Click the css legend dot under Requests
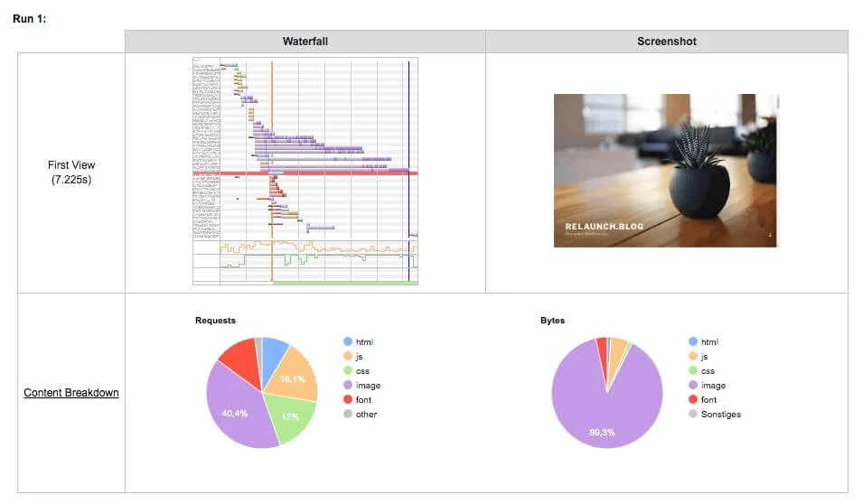863x504 pixels. 348,371
